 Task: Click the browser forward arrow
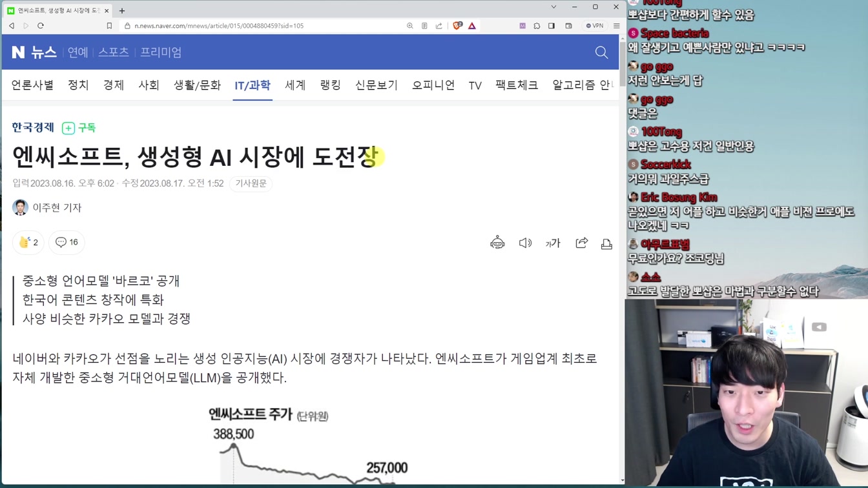coord(26,26)
